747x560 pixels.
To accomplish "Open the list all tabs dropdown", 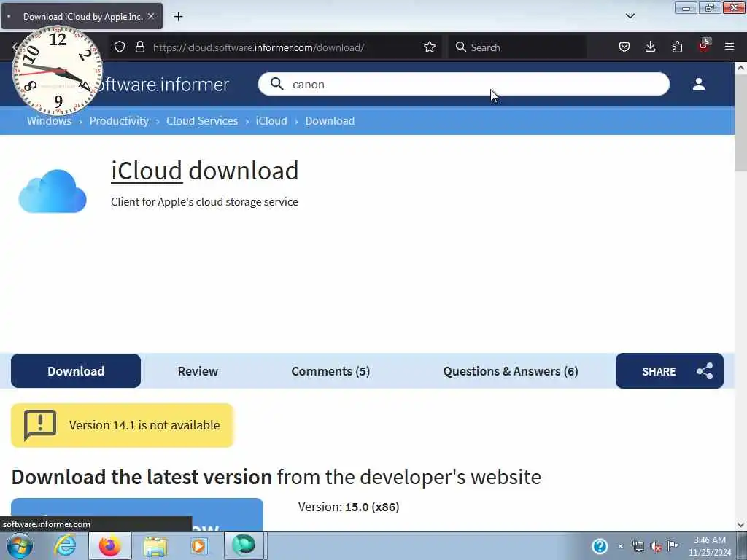I will (x=630, y=16).
